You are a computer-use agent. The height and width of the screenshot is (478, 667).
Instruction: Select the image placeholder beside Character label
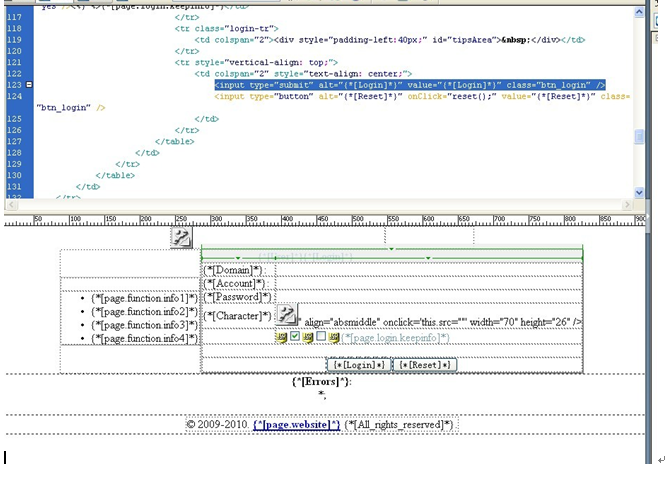[x=287, y=315]
